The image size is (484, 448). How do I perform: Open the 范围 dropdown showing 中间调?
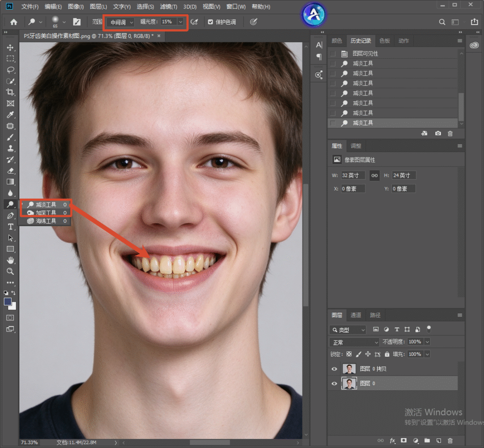tap(121, 22)
